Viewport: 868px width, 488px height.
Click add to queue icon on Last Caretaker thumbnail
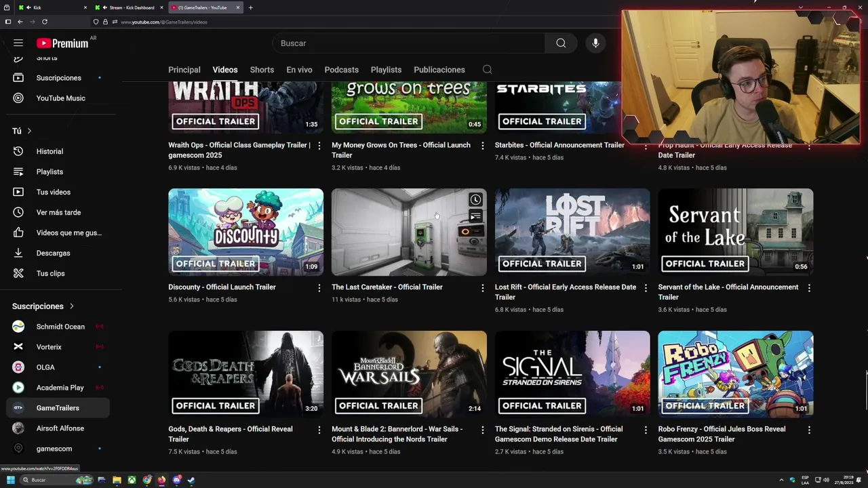click(x=475, y=216)
